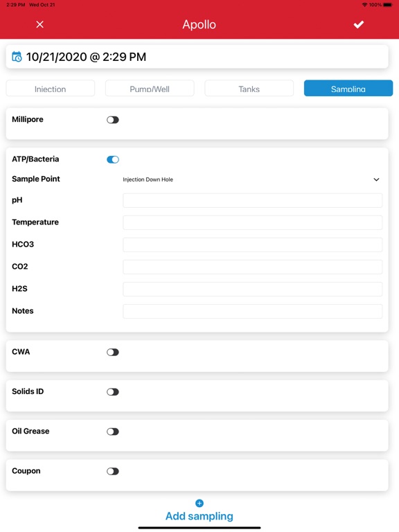Open the calendar clock date picker icon
The image size is (399, 532).
pos(17,57)
